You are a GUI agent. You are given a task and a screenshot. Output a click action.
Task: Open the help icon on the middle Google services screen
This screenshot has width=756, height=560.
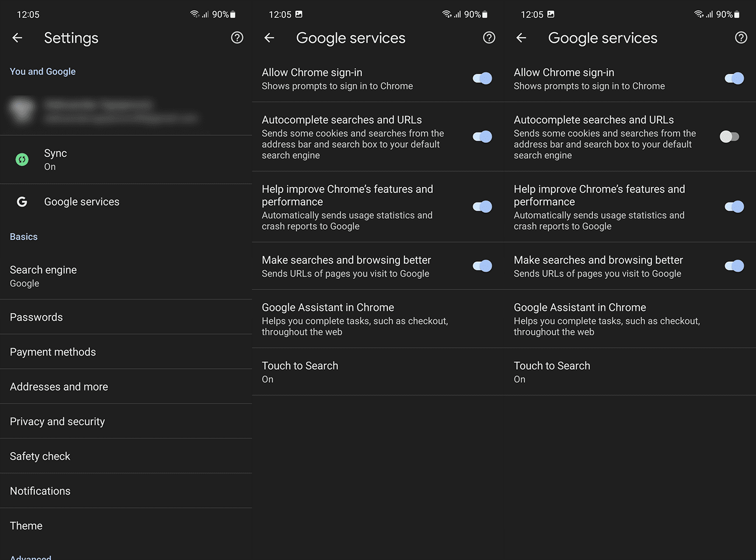point(489,38)
